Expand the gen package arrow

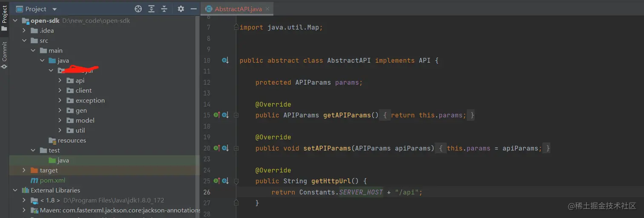(x=60, y=110)
